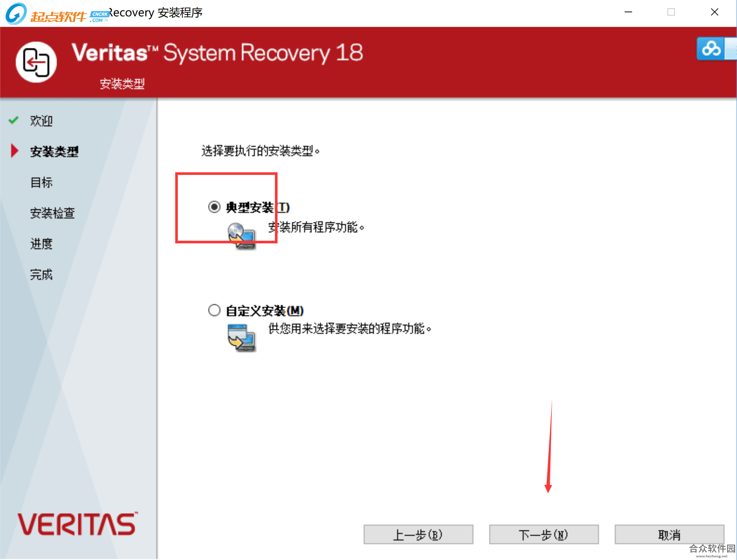Click the 安装类型 subtitle in red header
Image resolution: width=737 pixels, height=560 pixels.
(122, 84)
